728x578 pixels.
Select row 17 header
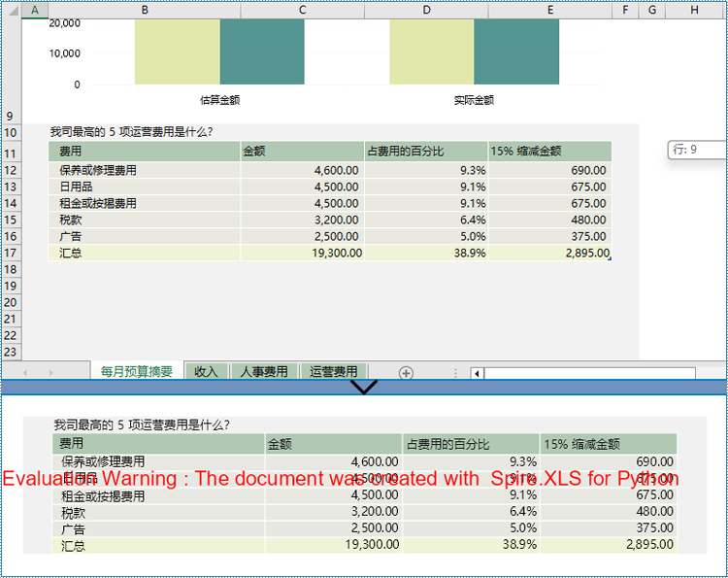click(11, 253)
